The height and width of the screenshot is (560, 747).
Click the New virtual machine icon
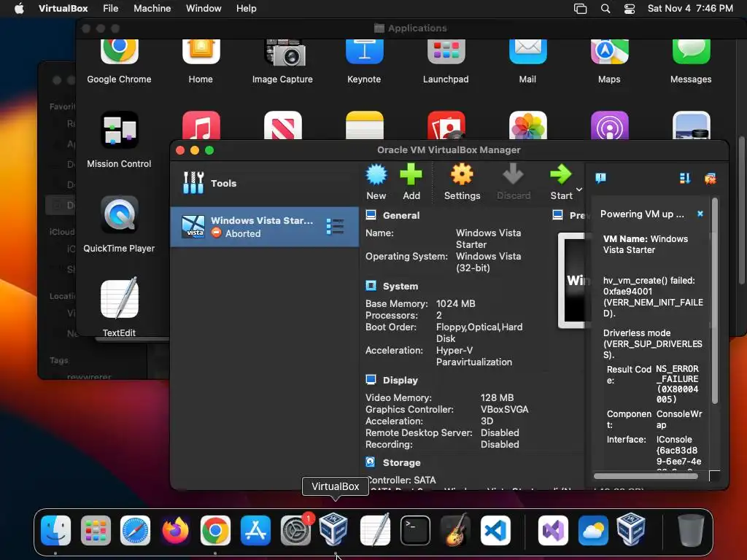(x=376, y=175)
